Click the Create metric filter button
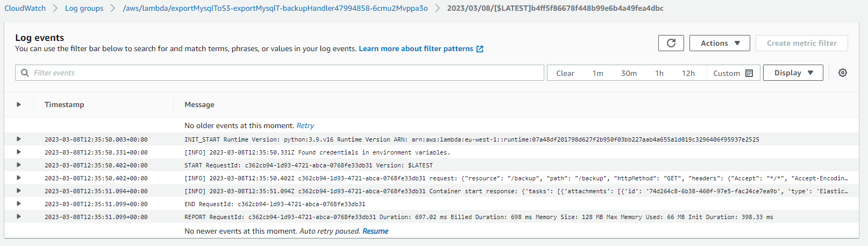Image resolution: width=868 pixels, height=246 pixels. 801,43
